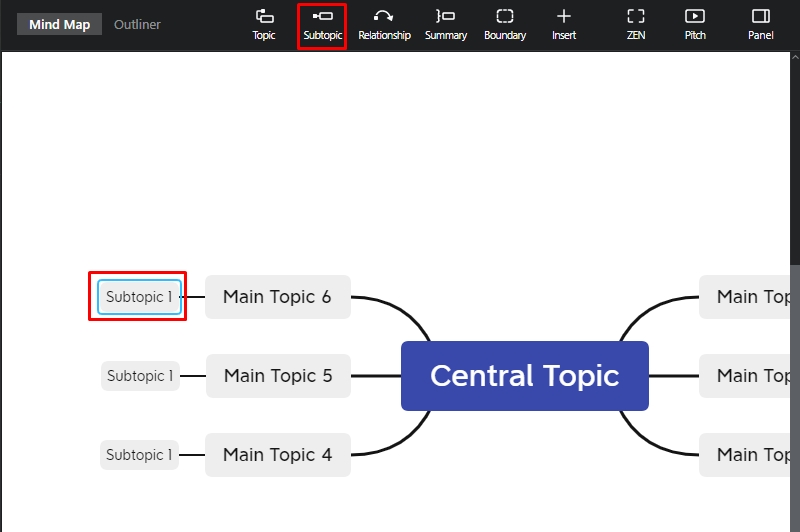The width and height of the screenshot is (800, 532).
Task: Switch to Mind Map view
Action: [x=59, y=24]
